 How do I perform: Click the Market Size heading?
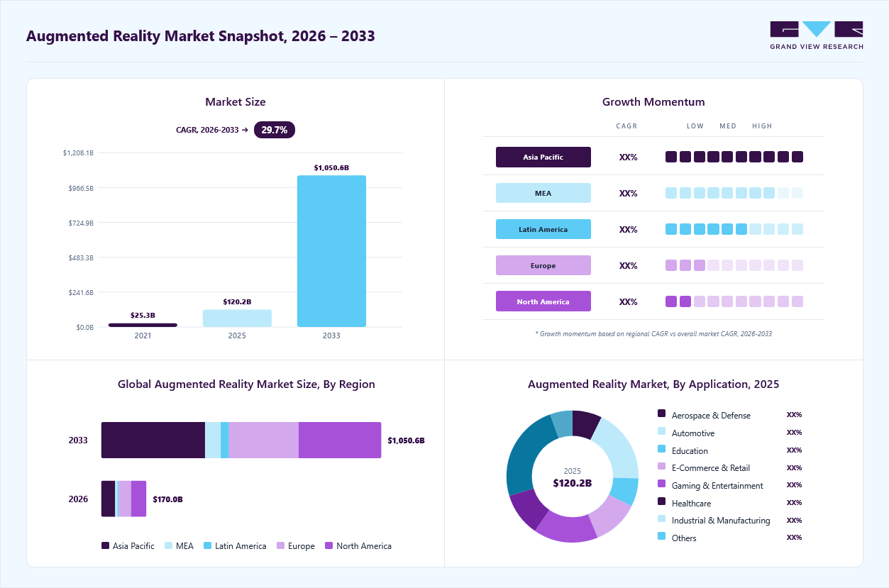pyautogui.click(x=236, y=102)
